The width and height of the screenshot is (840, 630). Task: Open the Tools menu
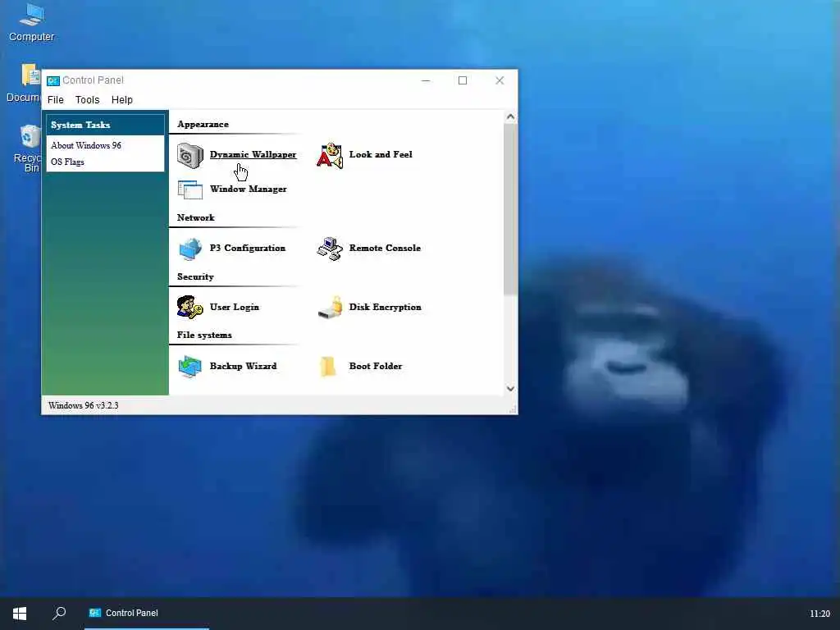(87, 100)
